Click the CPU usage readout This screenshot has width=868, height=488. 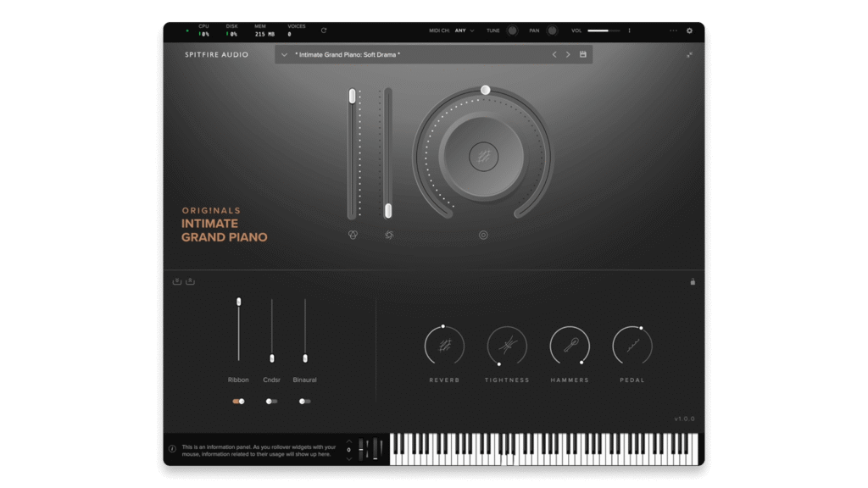[203, 30]
